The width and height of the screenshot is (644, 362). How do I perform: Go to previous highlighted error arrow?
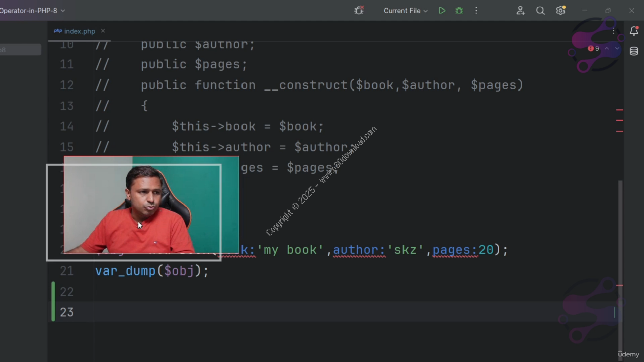[607, 48]
